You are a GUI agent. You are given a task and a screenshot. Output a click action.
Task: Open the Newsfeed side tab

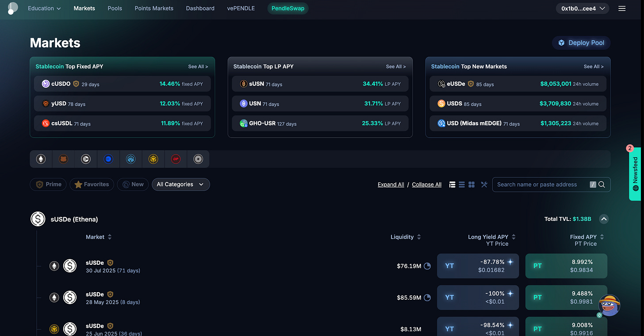tap(635, 174)
